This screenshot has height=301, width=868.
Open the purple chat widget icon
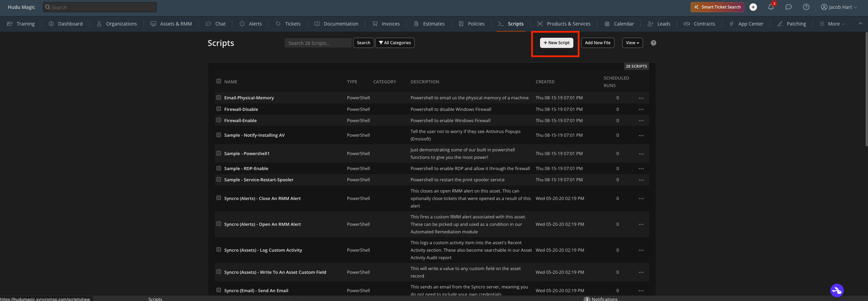coord(837,290)
